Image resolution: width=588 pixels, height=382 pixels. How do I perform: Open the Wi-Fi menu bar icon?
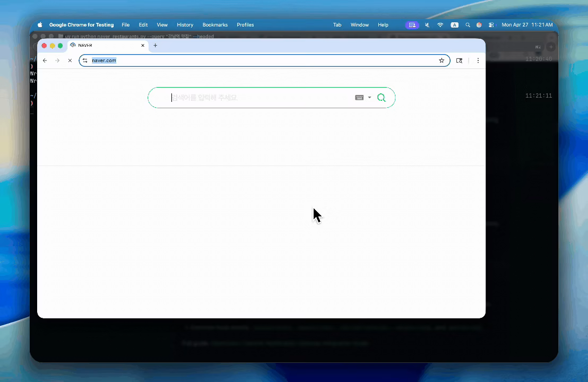point(440,25)
